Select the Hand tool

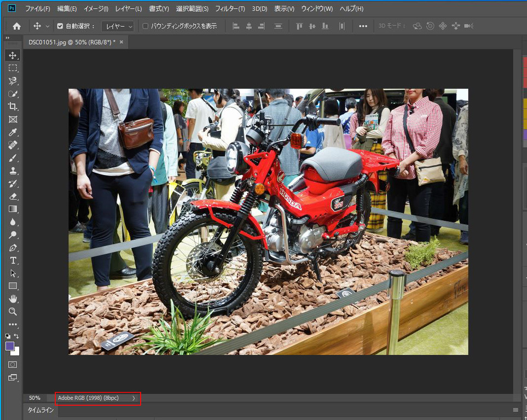pos(13,299)
